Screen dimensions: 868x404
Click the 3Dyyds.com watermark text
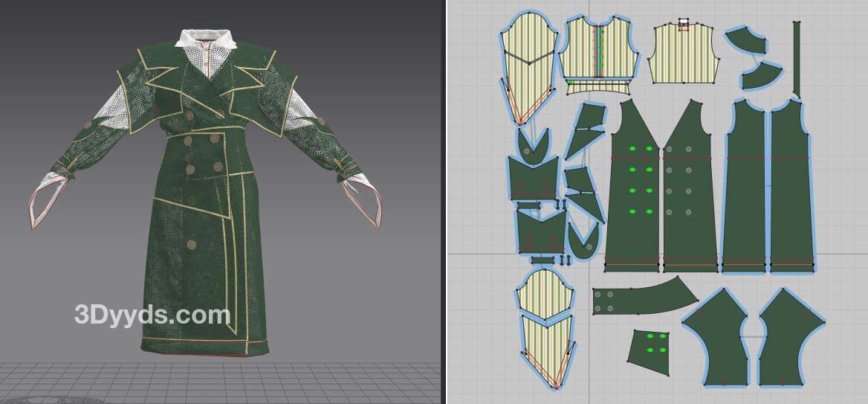click(152, 315)
